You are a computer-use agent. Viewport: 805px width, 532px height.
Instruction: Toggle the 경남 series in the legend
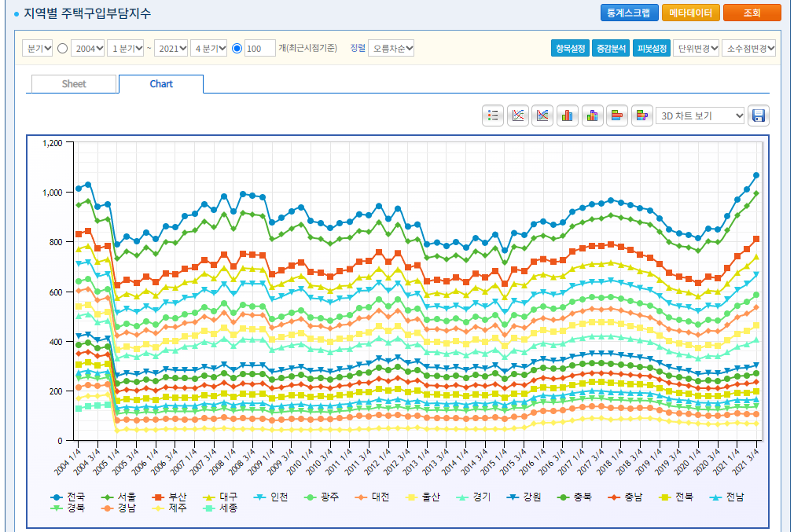119,508
